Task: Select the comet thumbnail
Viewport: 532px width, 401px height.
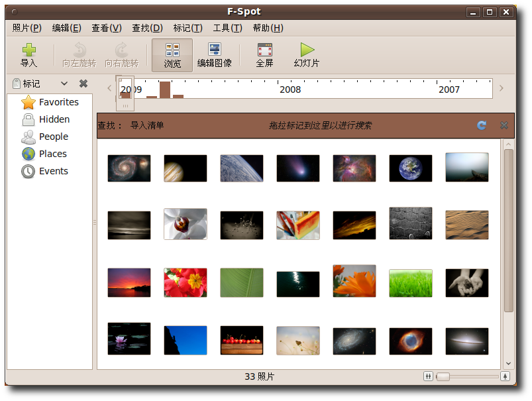Action: point(298,168)
